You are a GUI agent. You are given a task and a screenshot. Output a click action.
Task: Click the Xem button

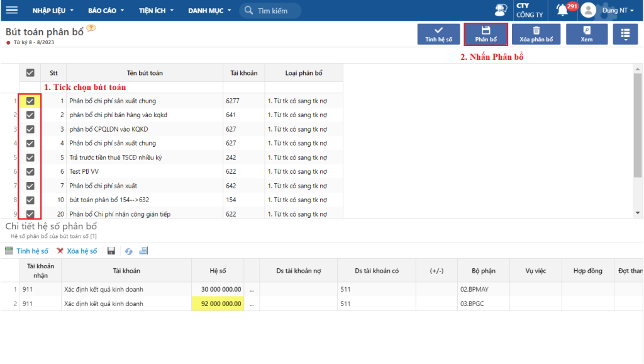[x=587, y=34]
